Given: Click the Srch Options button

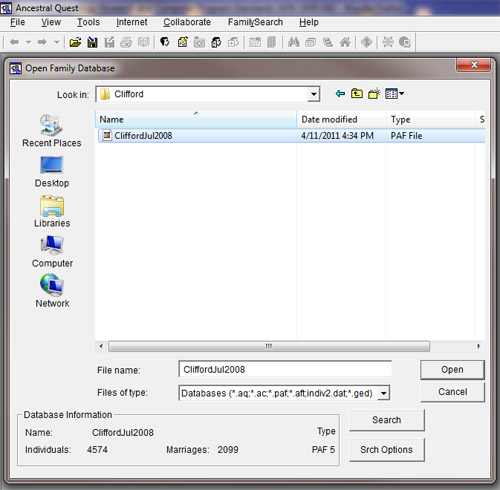Looking at the screenshot, I should point(387,450).
